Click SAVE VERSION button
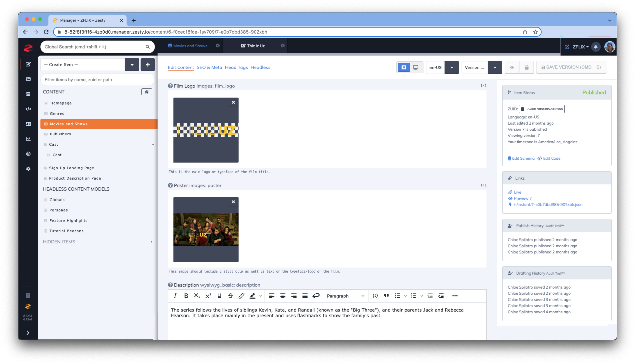Viewport: 635px width, 364px height. 570,67
